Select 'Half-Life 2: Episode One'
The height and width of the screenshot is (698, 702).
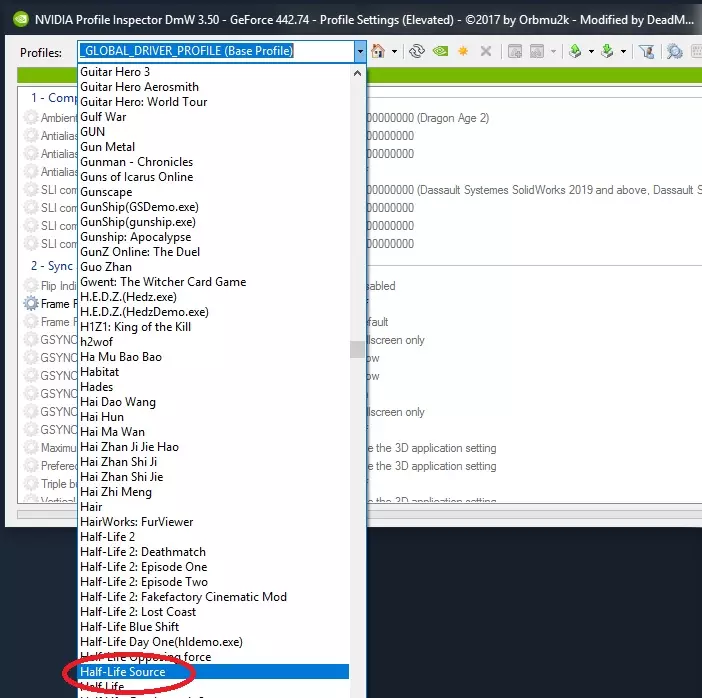(x=214, y=567)
